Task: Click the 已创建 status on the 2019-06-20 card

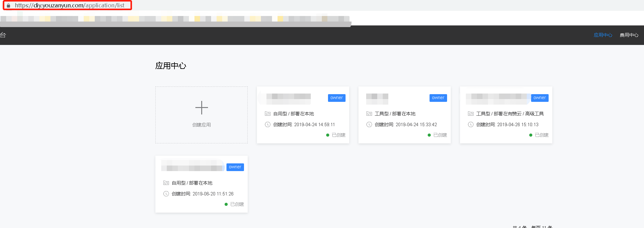Action: point(237,204)
